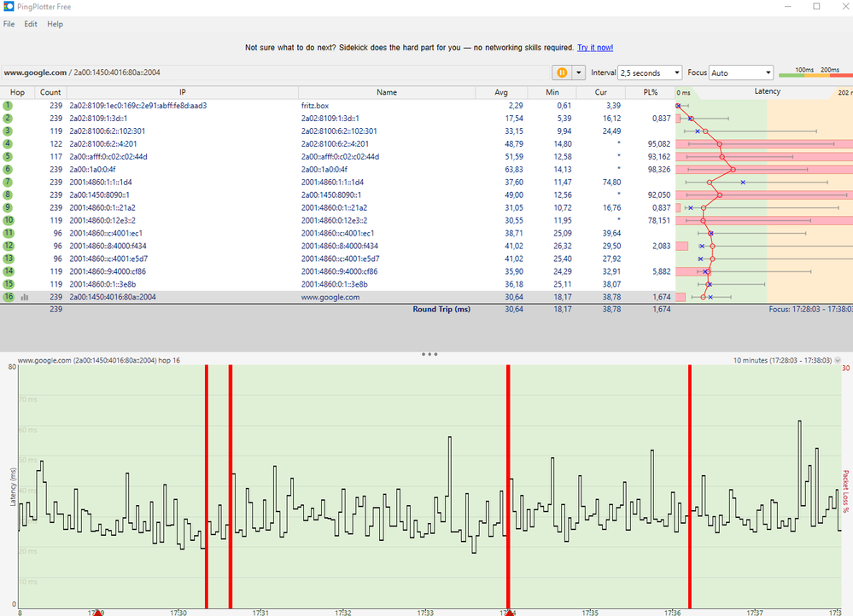853x616 pixels.
Task: Select hop 1 green circle icon
Action: (x=8, y=106)
